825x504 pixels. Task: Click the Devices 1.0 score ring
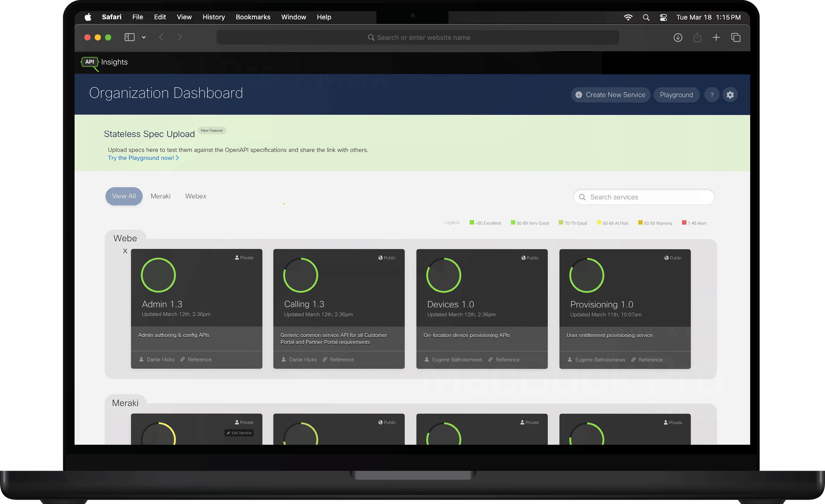pos(444,275)
